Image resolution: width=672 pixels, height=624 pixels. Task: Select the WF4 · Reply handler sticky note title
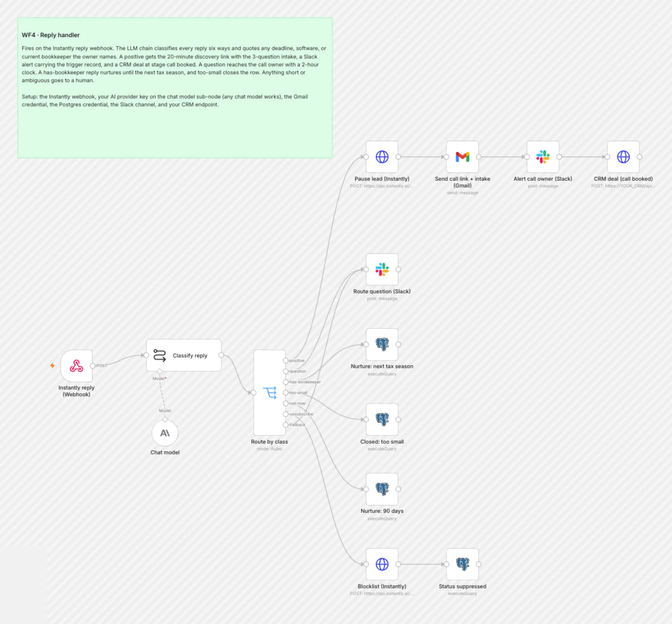[51, 35]
